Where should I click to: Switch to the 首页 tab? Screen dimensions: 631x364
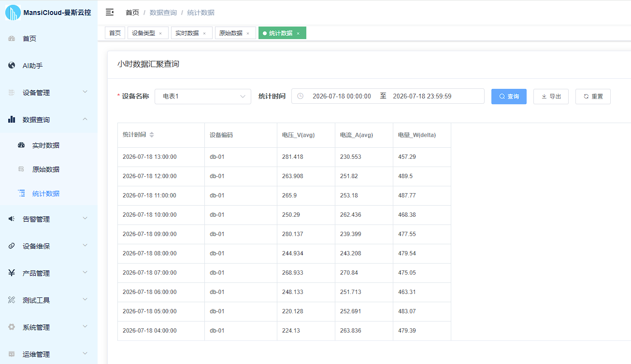click(x=115, y=33)
